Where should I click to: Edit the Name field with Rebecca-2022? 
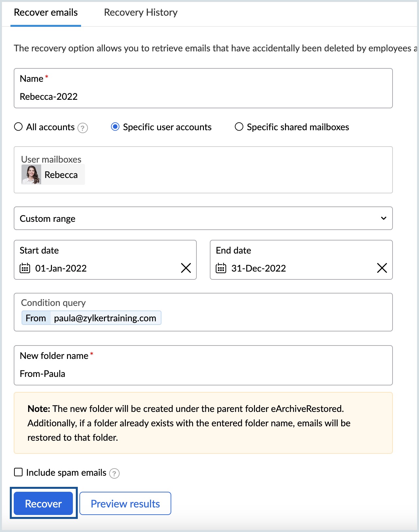click(x=203, y=88)
